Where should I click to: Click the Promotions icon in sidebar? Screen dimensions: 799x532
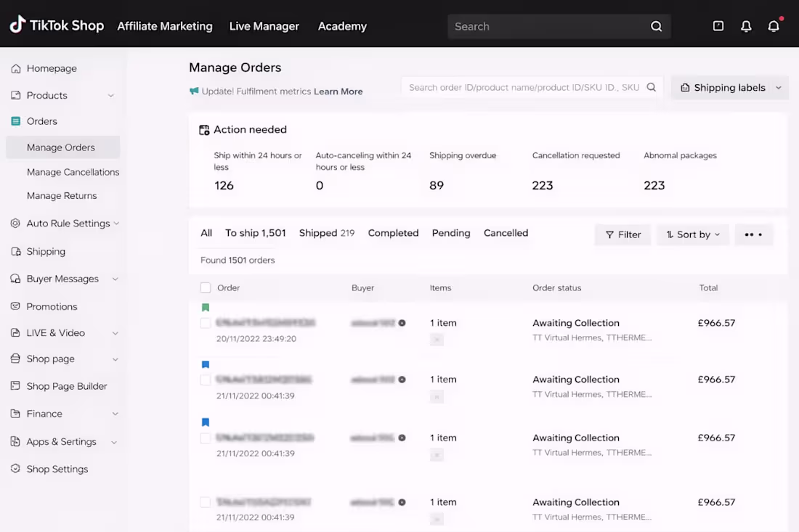coord(15,306)
